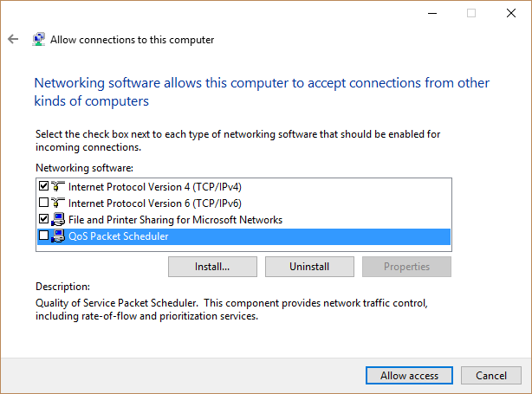Click the File and Printer Sharing icon
The width and height of the screenshot is (532, 394).
(x=58, y=219)
